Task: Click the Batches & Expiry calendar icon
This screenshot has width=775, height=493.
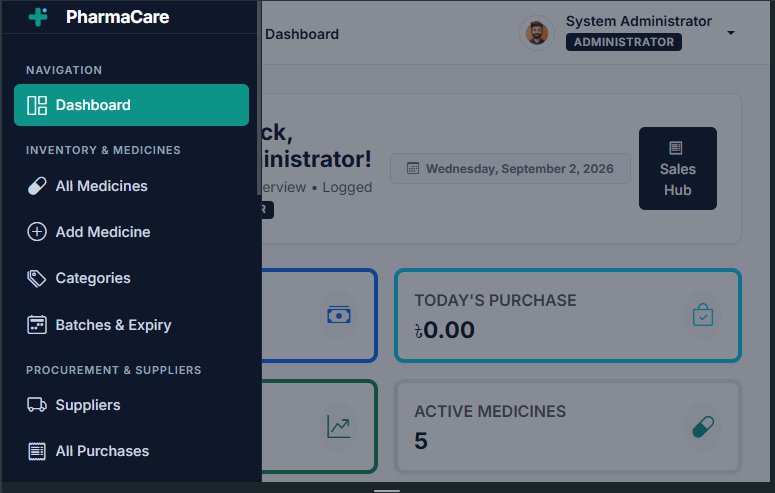Action: [37, 325]
